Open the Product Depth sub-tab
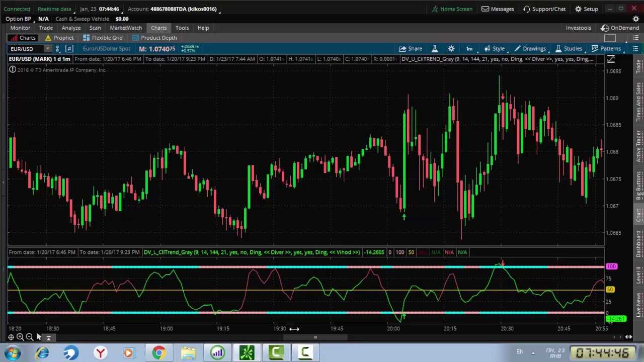644x362 pixels. click(154, 38)
